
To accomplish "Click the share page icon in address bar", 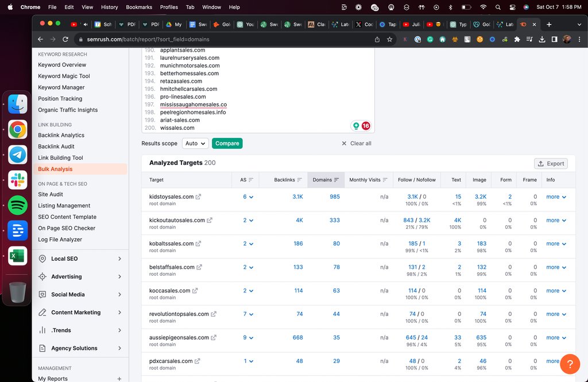I will (377, 40).
